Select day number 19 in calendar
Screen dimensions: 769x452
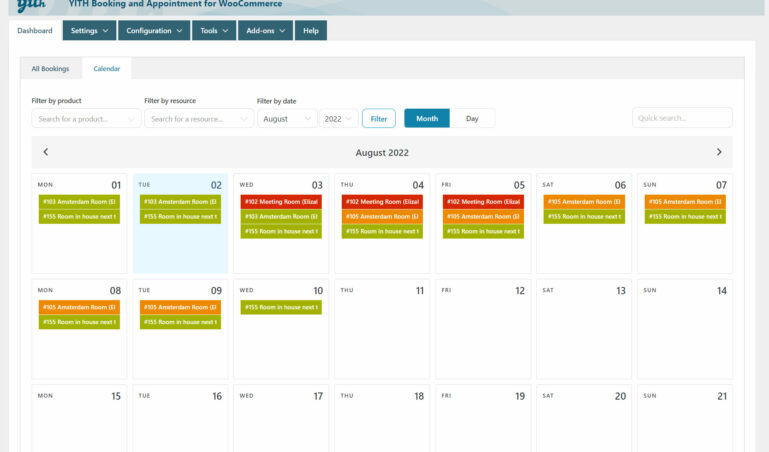pyautogui.click(x=520, y=396)
